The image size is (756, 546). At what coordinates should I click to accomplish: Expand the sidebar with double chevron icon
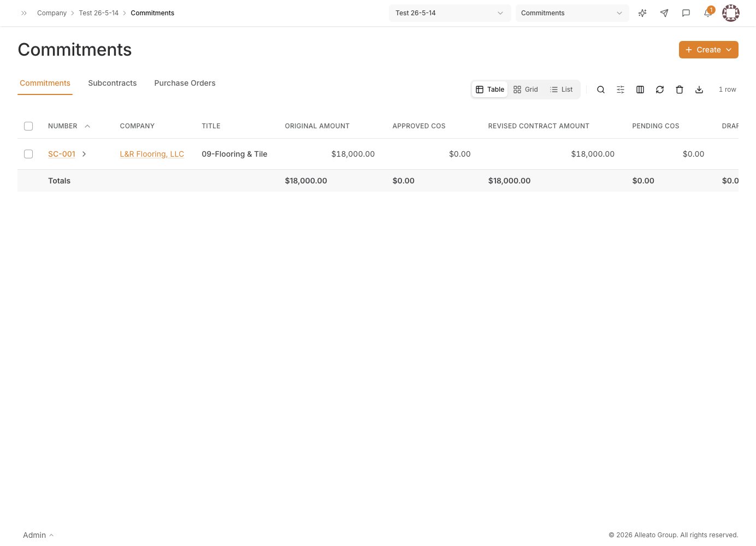click(24, 13)
